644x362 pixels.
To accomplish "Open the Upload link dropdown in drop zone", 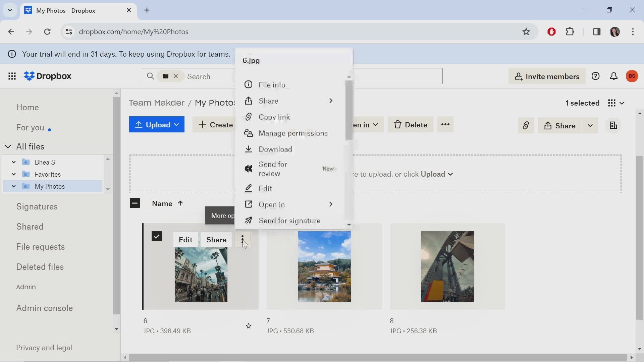I will click(x=437, y=174).
